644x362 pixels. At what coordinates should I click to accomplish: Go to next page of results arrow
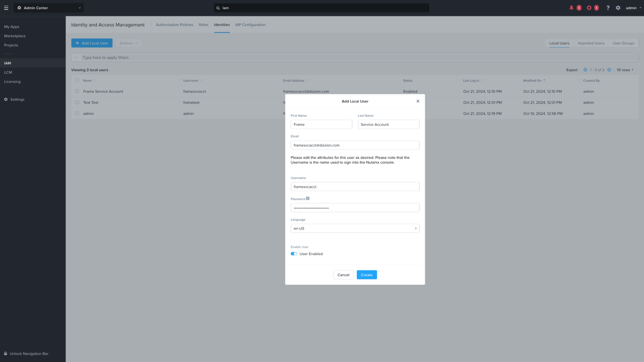pyautogui.click(x=609, y=70)
